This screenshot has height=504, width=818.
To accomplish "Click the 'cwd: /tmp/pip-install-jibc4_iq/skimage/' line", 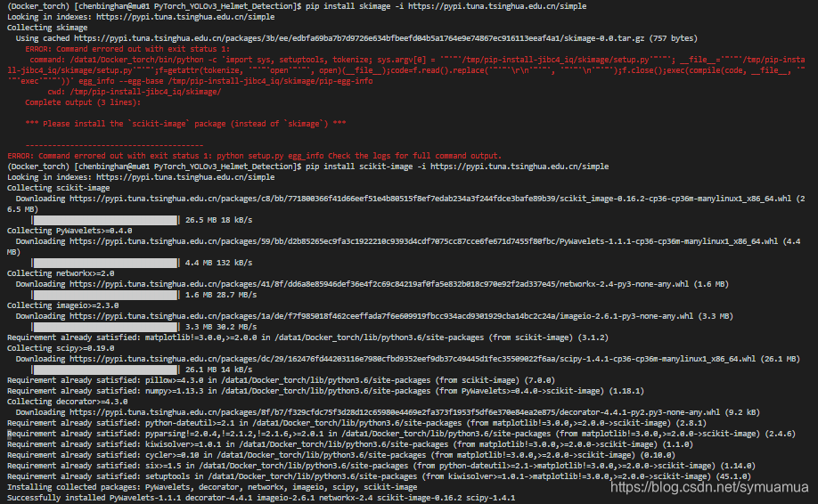I will [134, 92].
